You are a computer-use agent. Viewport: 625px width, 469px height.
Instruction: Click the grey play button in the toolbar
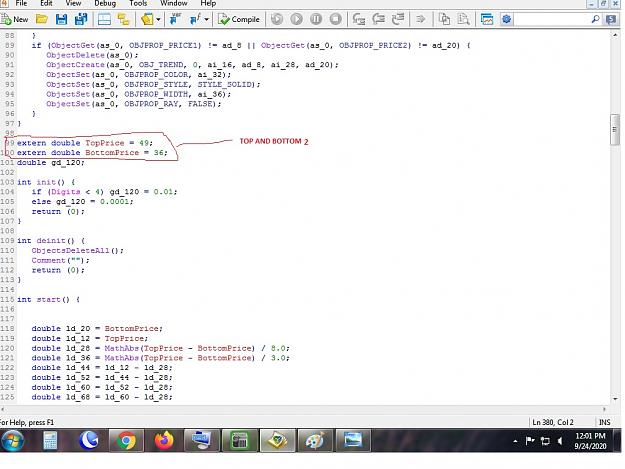pyautogui.click(x=297, y=19)
